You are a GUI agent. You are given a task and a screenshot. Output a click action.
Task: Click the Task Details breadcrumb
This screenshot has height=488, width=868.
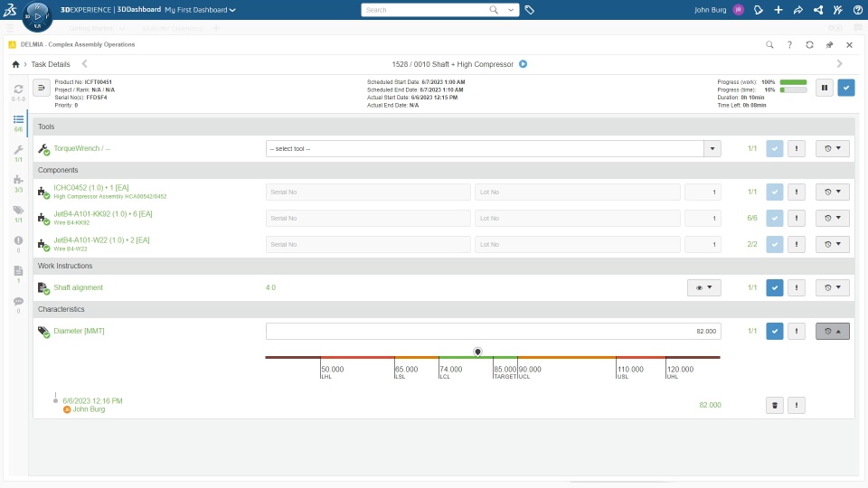51,64
